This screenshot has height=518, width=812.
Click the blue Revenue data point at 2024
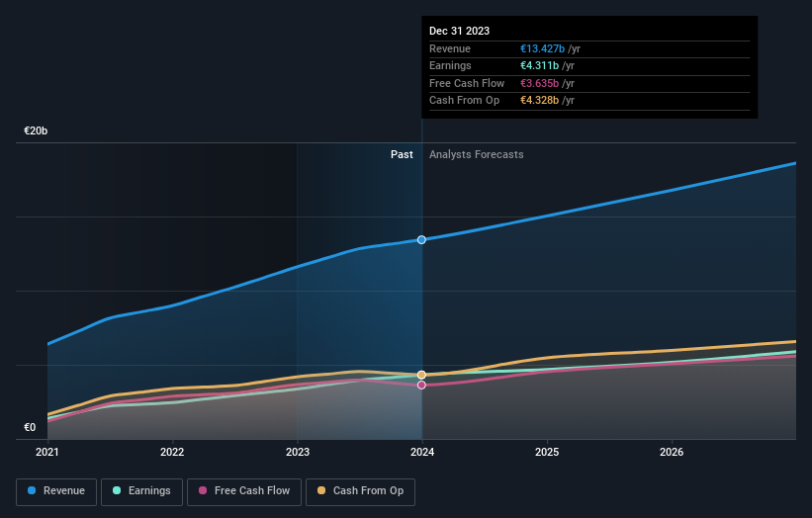point(421,239)
